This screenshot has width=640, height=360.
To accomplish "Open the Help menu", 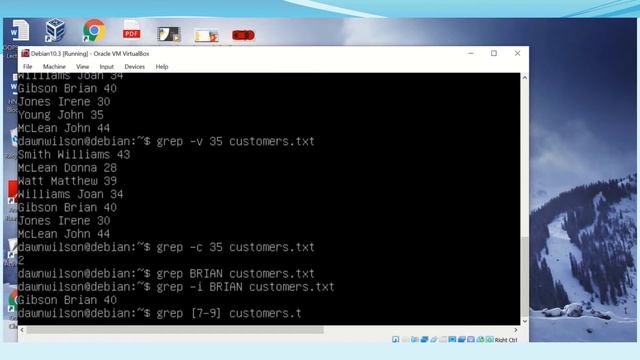I will (x=162, y=67).
